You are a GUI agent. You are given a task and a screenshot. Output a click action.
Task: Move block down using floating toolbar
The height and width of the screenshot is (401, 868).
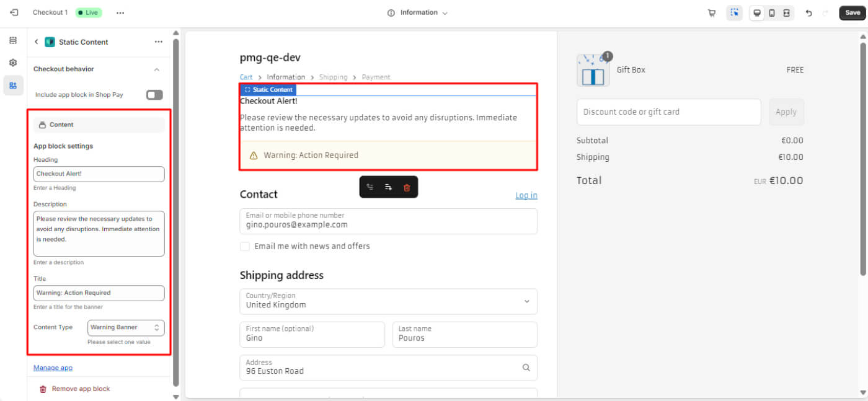coord(388,187)
